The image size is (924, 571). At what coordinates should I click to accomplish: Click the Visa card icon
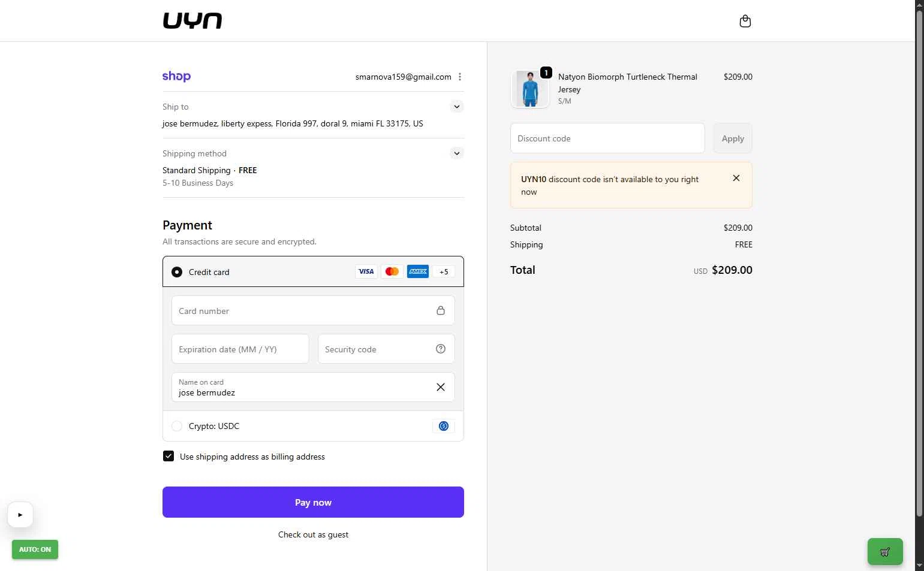coord(366,271)
